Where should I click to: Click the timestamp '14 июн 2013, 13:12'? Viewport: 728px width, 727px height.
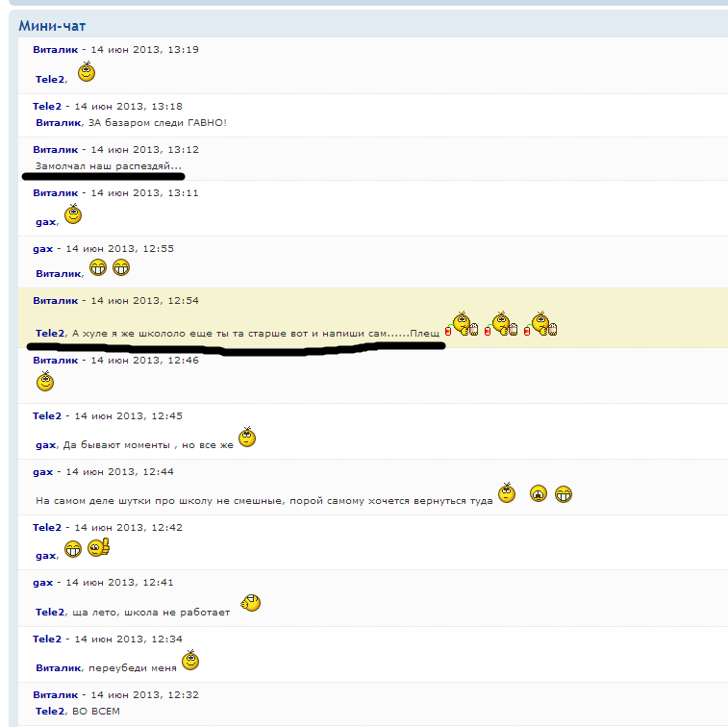[x=145, y=149]
